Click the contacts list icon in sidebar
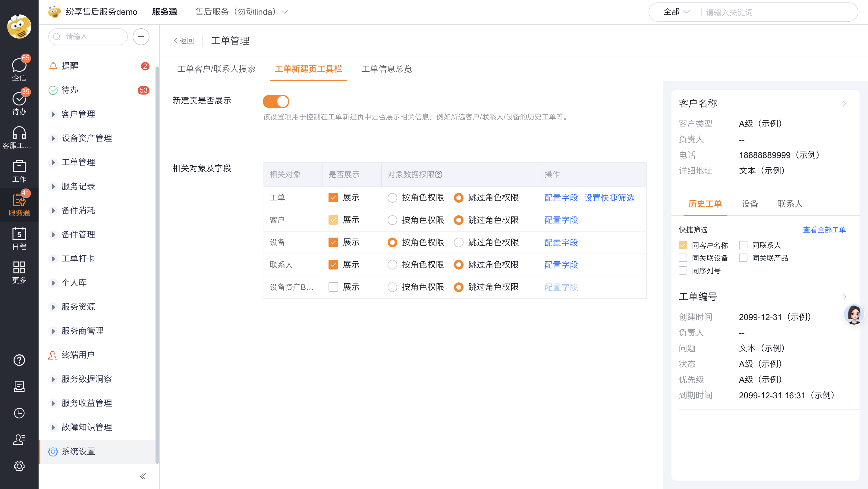Viewport: 868px width, 489px height. pyautogui.click(x=19, y=440)
